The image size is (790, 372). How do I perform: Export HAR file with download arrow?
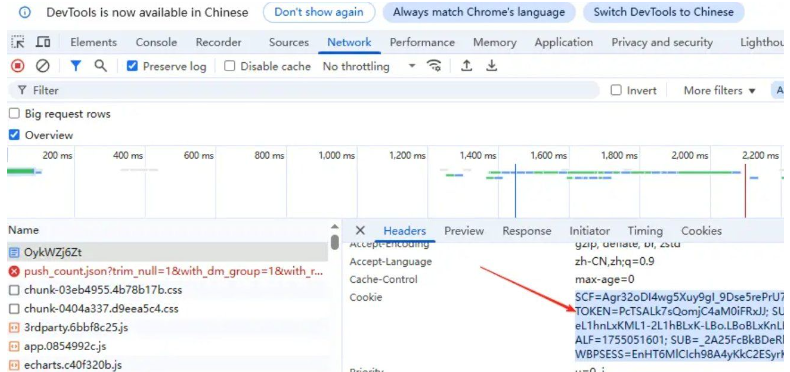(491, 66)
